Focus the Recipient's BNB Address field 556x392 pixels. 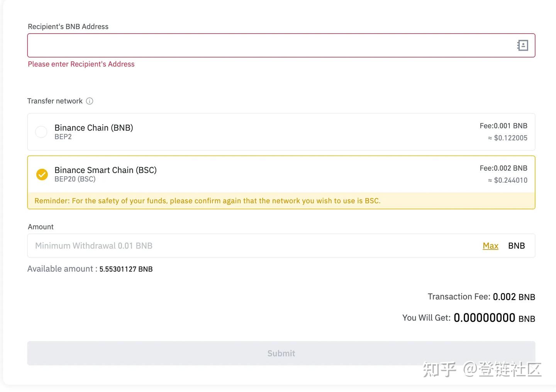pyautogui.click(x=270, y=46)
